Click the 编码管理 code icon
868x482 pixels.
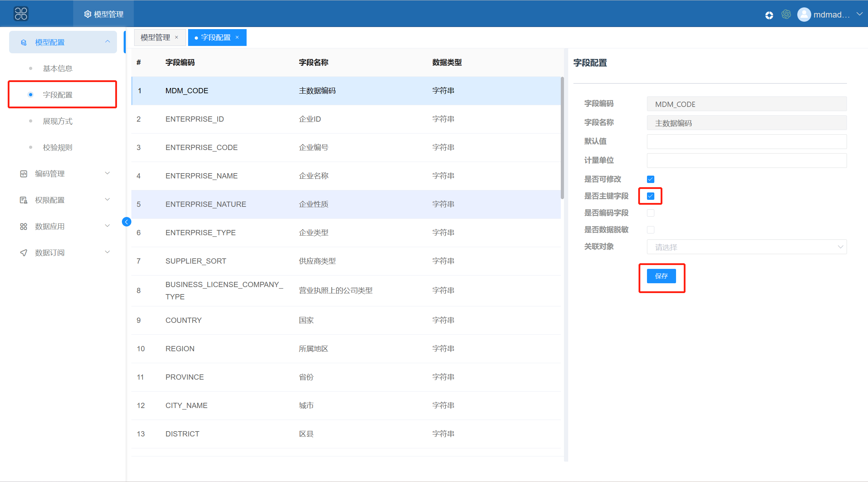pos(23,174)
